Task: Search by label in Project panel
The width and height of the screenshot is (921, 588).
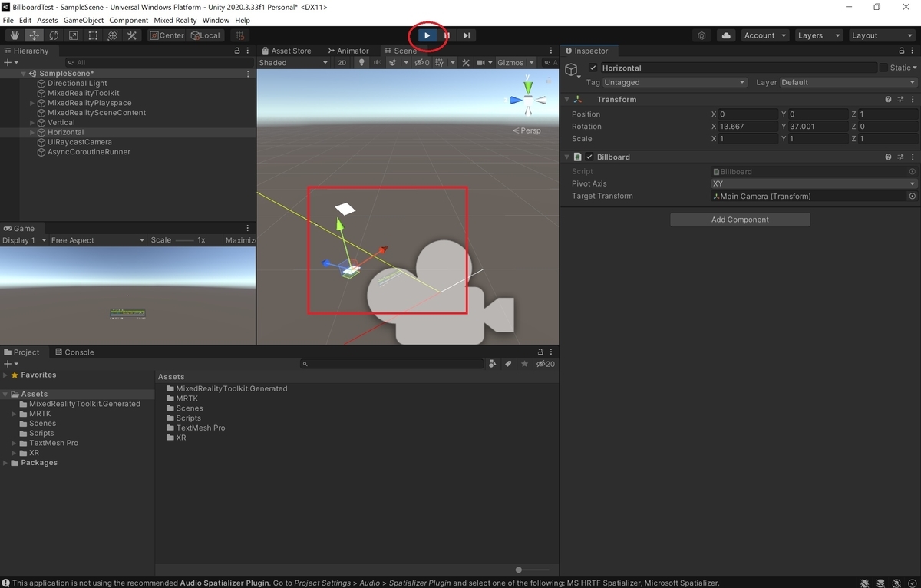Action: [x=509, y=364]
